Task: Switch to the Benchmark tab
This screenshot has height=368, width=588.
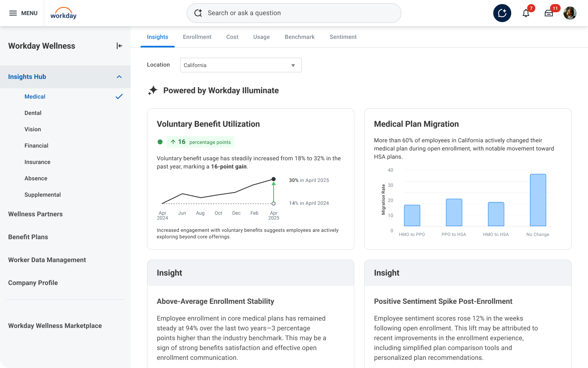Action: click(300, 37)
